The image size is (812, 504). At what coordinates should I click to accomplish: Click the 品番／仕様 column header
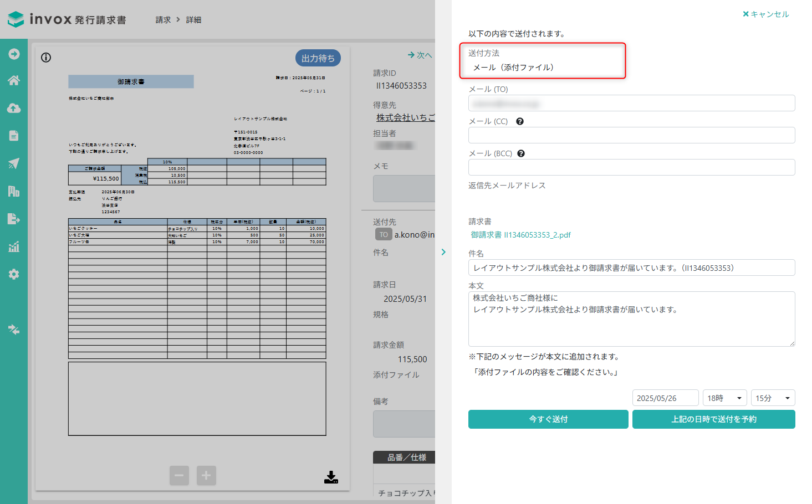(x=406, y=457)
